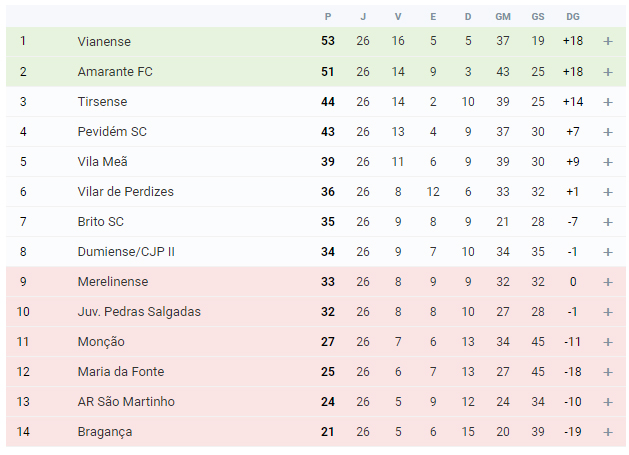
Task: Click plus icon on Monção row
Action: [x=608, y=342]
